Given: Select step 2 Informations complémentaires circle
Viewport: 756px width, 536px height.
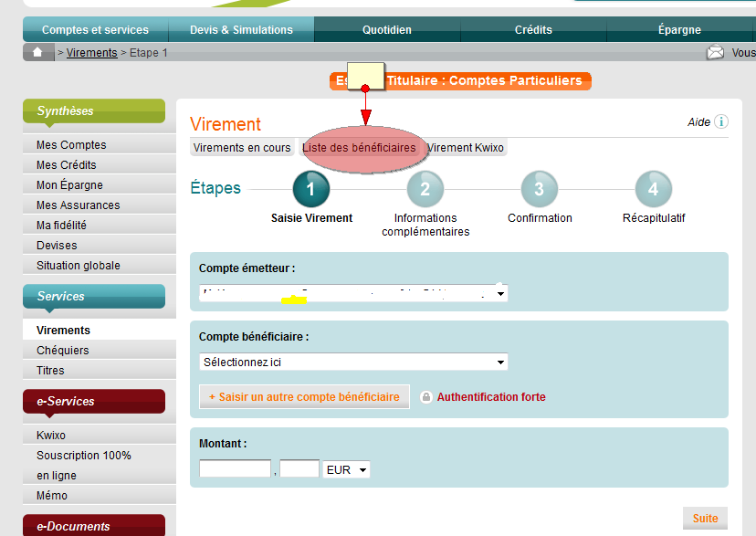Looking at the screenshot, I should pos(425,189).
